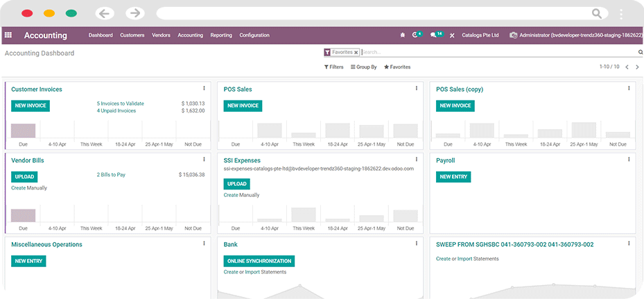Click UPLOAD in SSI Expenses card
This screenshot has height=299, width=644.
point(236,184)
